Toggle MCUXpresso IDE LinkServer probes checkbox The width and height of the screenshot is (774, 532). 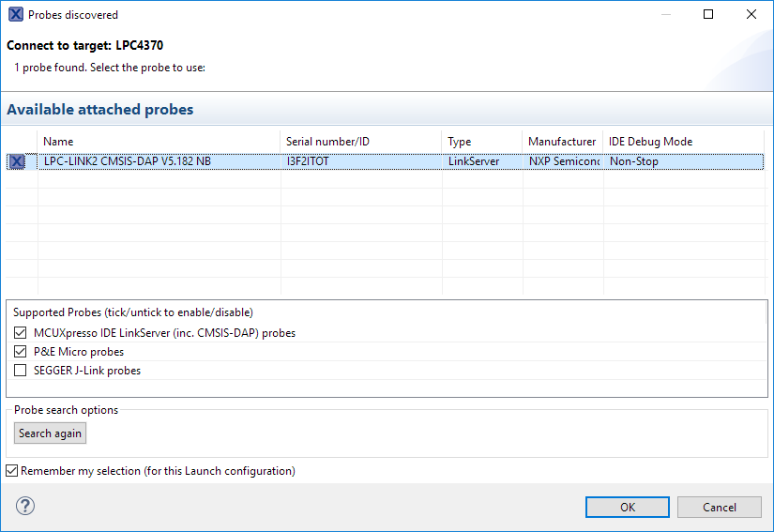(21, 333)
